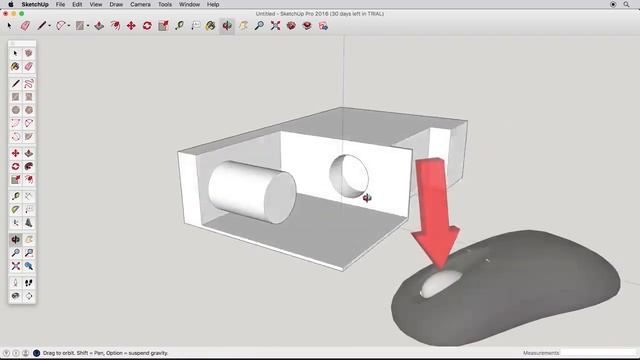The image size is (640, 360).
Task: Select the Axes tool in left palette
Action: pos(16,222)
